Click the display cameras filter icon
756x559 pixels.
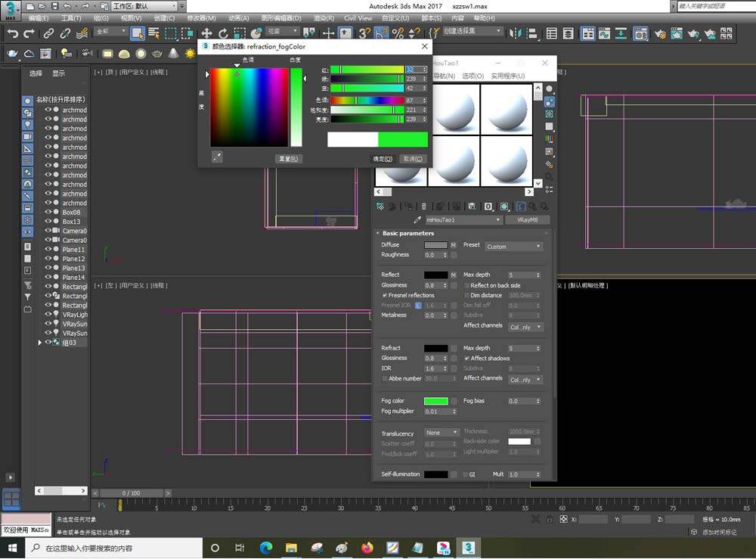27,136
